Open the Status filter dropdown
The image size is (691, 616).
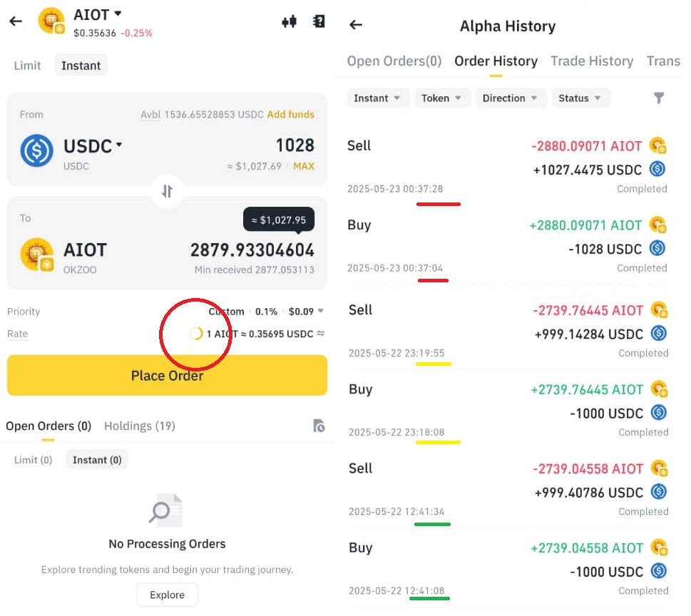581,98
